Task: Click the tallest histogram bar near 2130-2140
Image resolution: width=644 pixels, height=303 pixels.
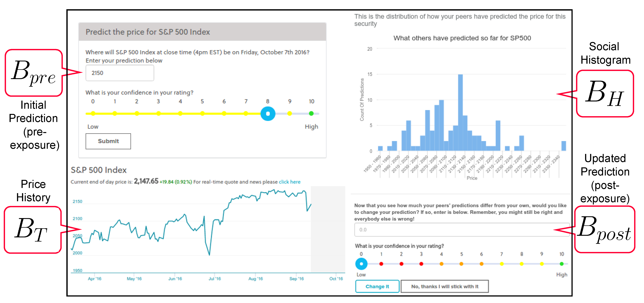Action: click(460, 113)
